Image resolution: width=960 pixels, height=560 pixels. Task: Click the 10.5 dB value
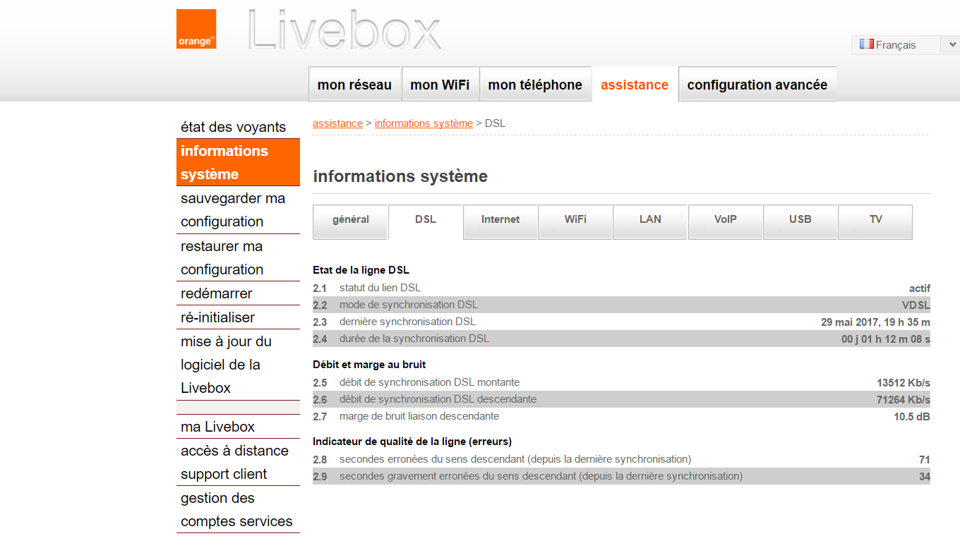coord(912,417)
